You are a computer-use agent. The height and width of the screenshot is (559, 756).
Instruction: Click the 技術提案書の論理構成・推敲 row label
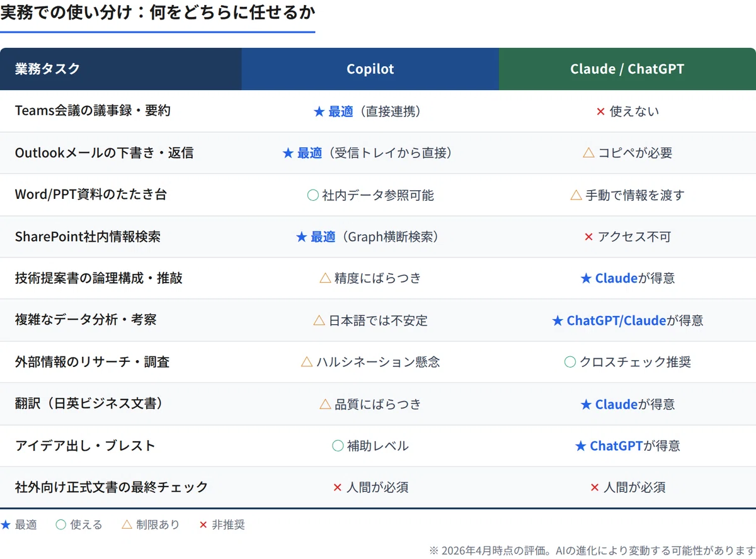99,278
